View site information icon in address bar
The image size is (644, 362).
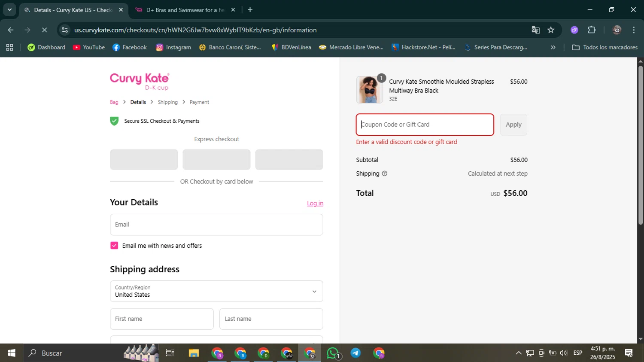[65, 30]
